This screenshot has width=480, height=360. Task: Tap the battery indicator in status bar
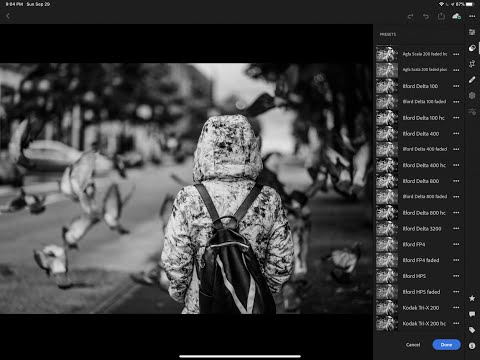[x=470, y=4]
